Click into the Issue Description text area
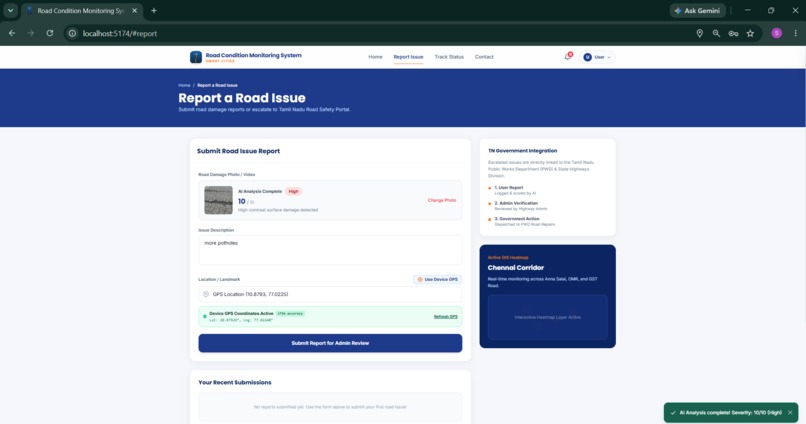The height and width of the screenshot is (424, 806). click(x=330, y=250)
